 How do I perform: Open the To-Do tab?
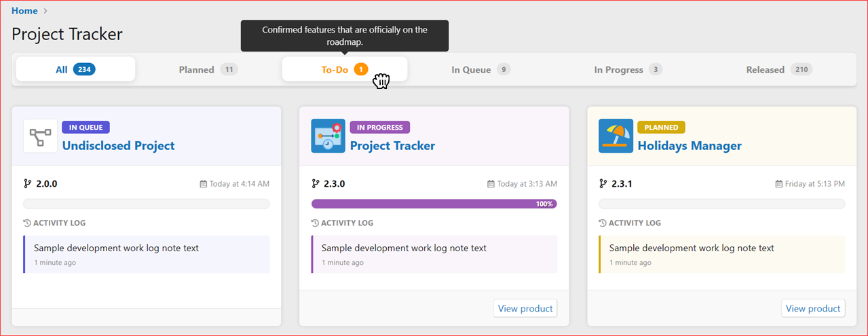pyautogui.click(x=345, y=69)
